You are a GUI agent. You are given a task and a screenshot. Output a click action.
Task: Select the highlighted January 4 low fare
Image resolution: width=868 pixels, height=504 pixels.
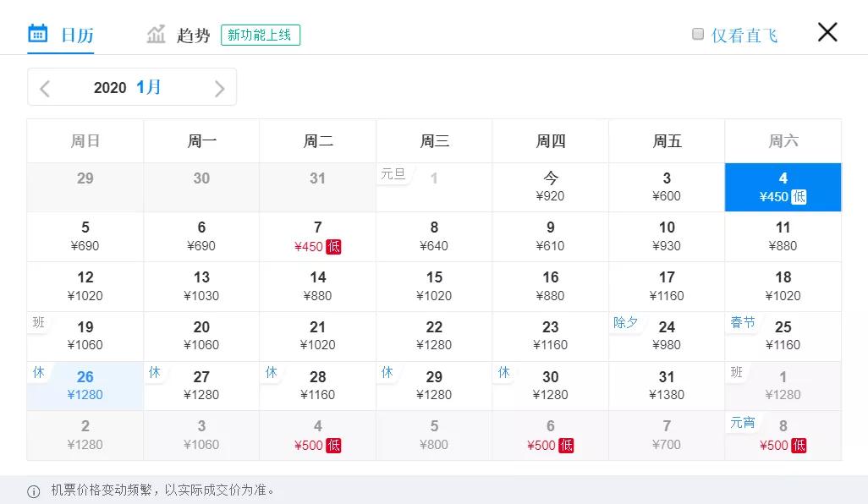(783, 187)
